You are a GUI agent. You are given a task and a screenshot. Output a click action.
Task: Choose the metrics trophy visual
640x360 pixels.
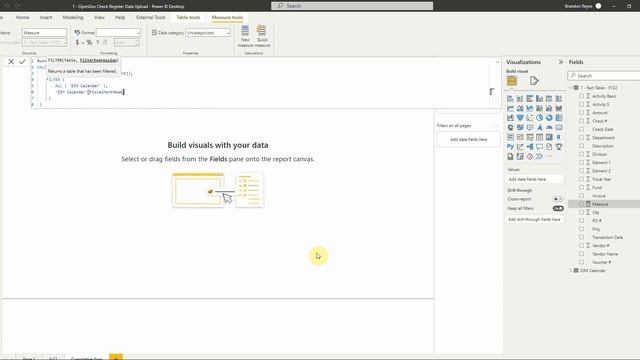(x=559, y=147)
